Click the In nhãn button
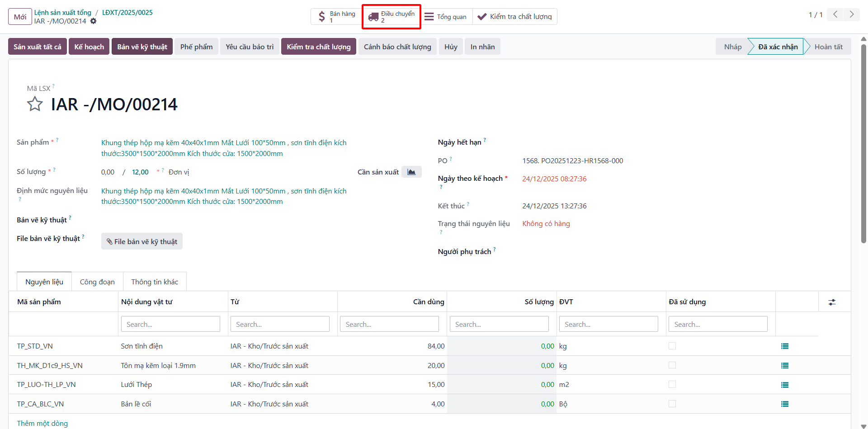This screenshot has height=429, width=868. 482,47
